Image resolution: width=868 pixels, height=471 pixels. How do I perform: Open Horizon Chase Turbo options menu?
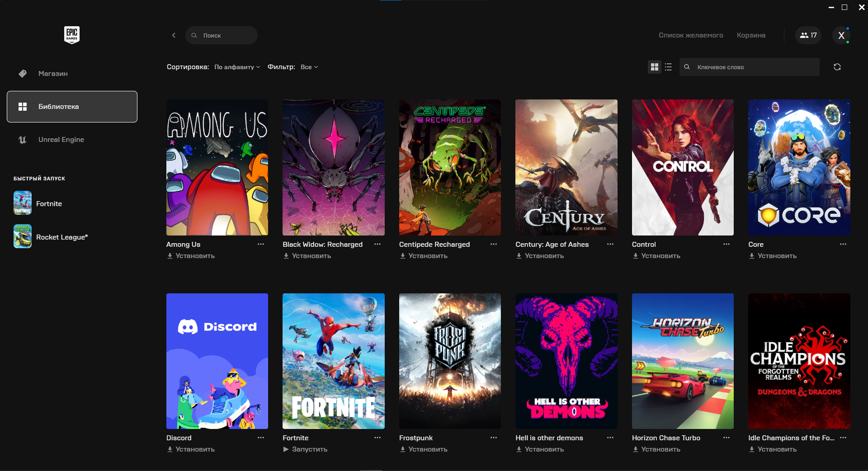click(726, 438)
